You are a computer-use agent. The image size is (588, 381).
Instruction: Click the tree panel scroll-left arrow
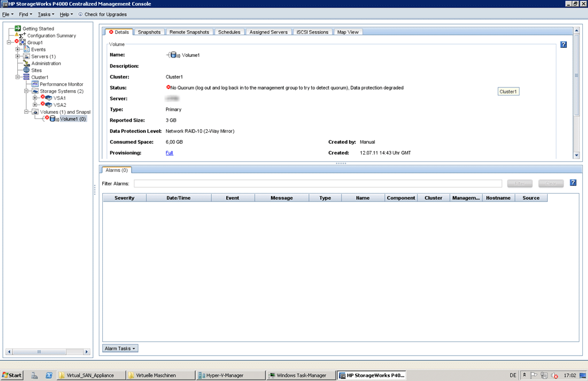(9, 352)
